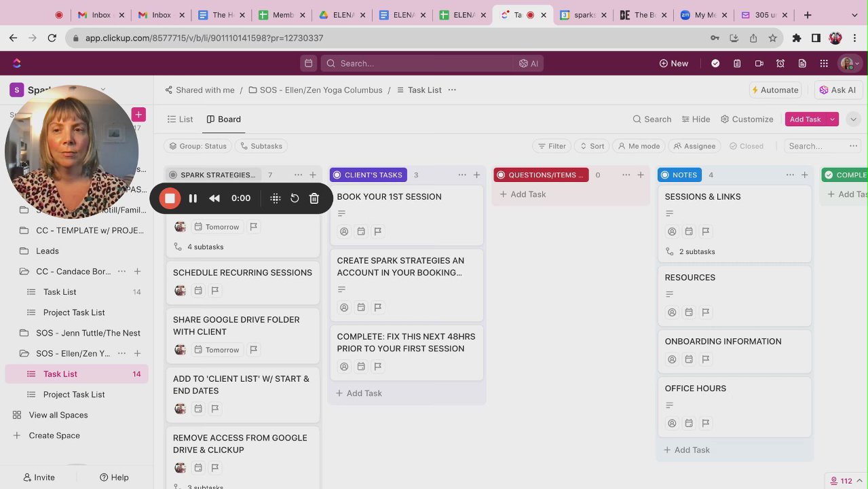Click the Ask AI button
This screenshot has height=489, width=868.
(837, 90)
